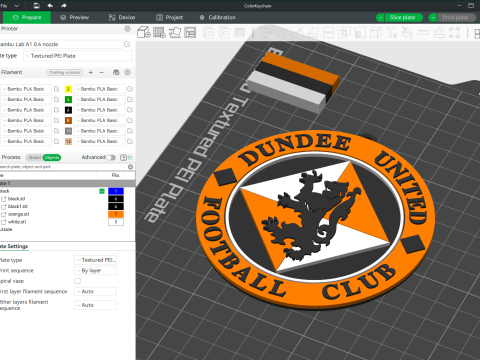Toggle the printable checkbox for black object
Viewport: 480px width, 360px height.
pos(102,191)
